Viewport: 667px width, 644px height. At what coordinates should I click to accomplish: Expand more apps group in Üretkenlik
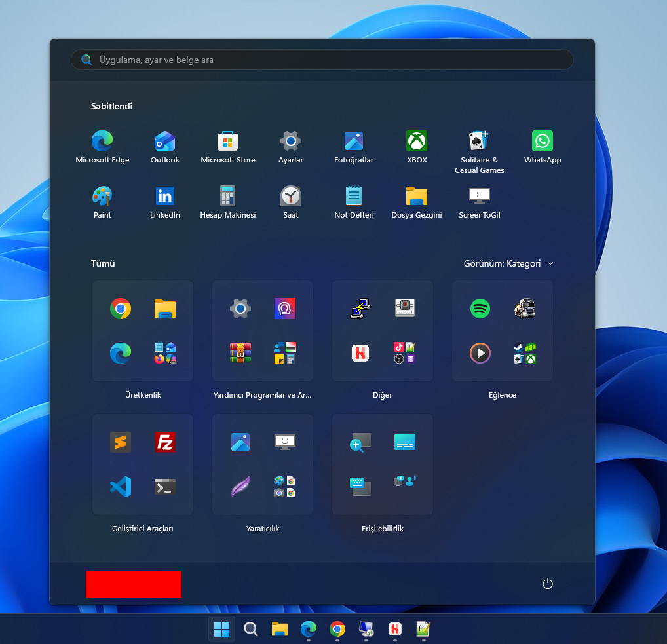click(x=165, y=353)
